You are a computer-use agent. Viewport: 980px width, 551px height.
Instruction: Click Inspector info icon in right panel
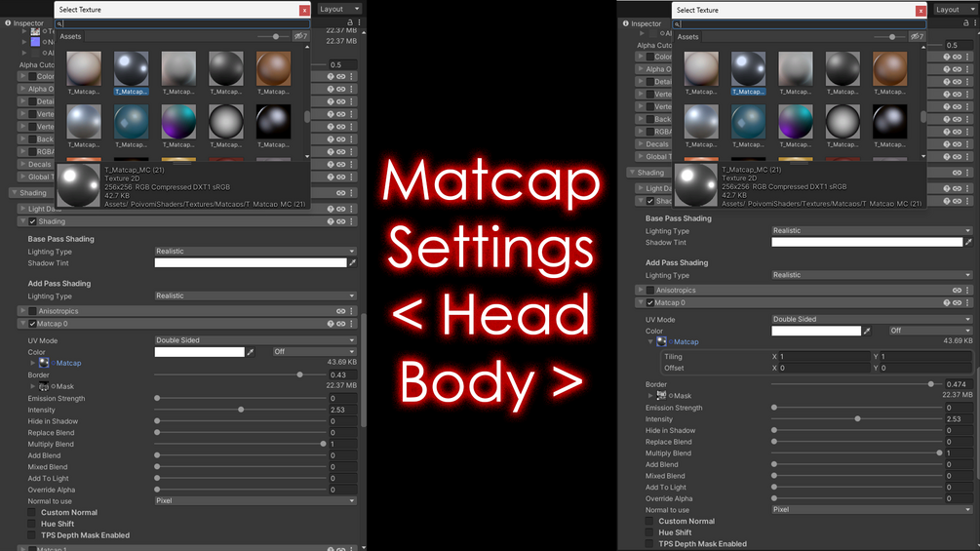[x=626, y=23]
